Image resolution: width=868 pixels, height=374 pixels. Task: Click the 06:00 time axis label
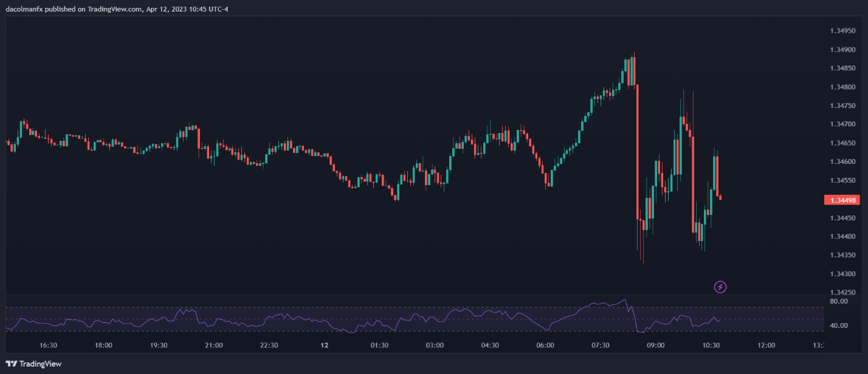545,345
